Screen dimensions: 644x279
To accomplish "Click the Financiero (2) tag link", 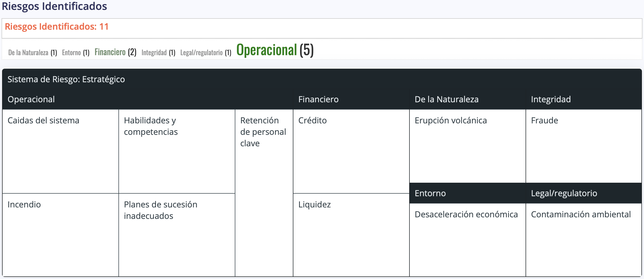I will pos(115,52).
